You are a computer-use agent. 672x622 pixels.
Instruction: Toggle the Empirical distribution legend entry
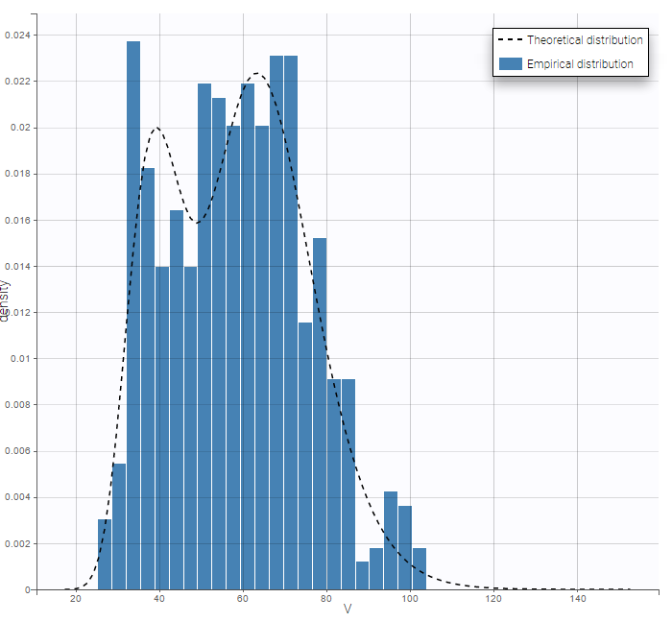(580, 63)
